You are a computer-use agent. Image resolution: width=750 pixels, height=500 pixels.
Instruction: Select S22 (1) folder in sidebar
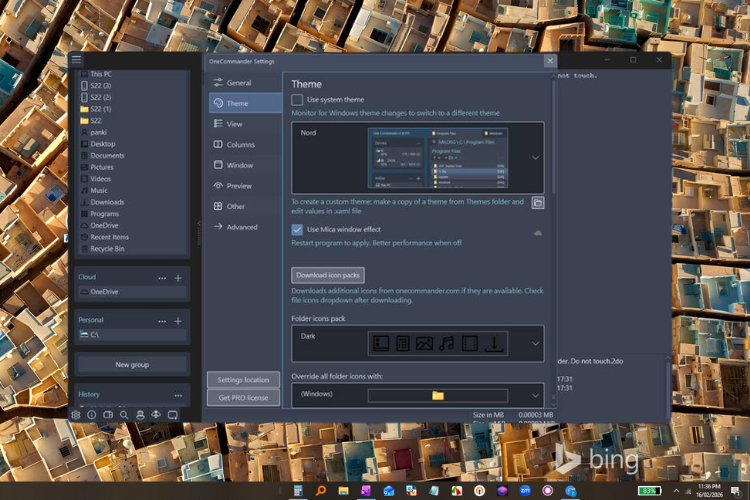pyautogui.click(x=132, y=109)
